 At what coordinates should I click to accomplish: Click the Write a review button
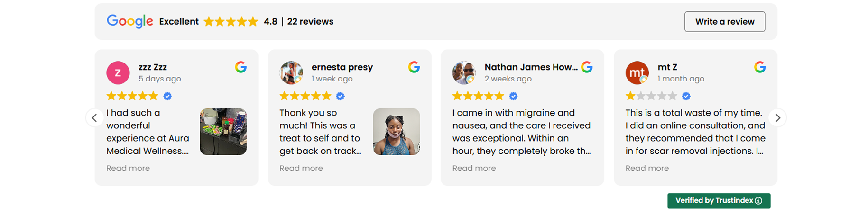tap(725, 22)
